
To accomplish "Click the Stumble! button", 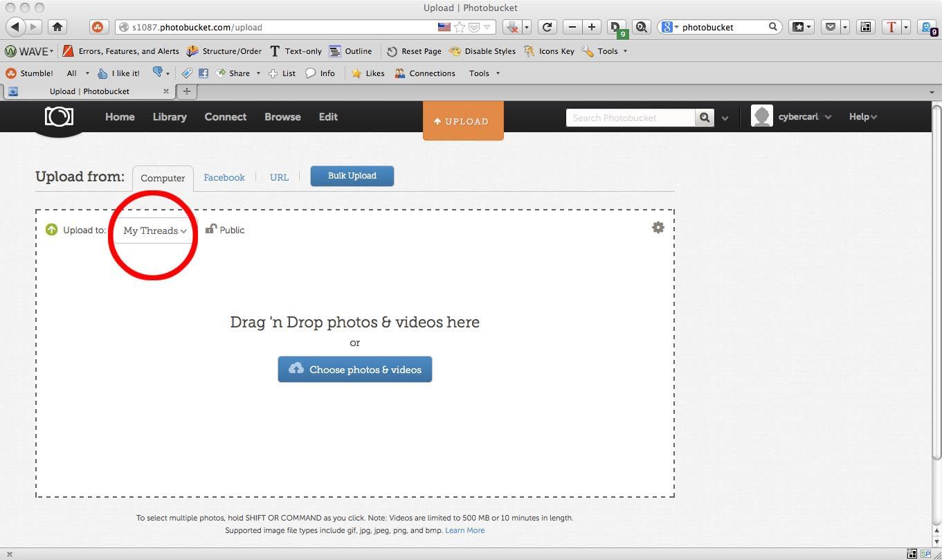I will point(30,73).
